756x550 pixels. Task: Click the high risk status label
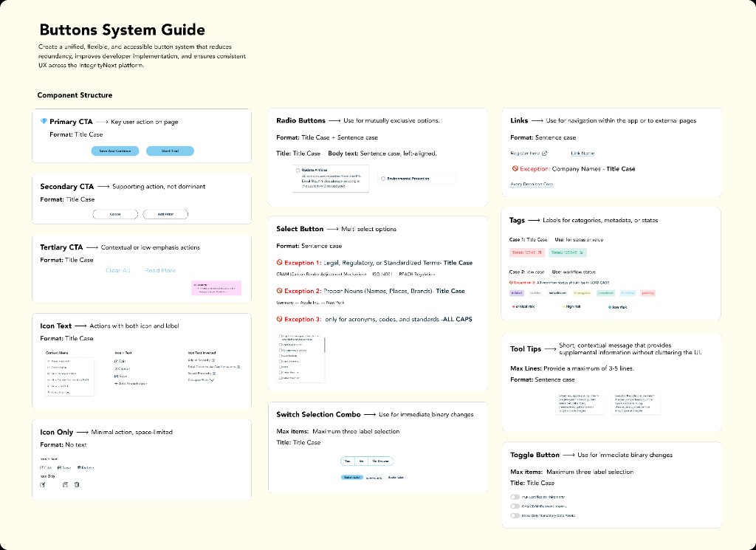tap(572, 306)
